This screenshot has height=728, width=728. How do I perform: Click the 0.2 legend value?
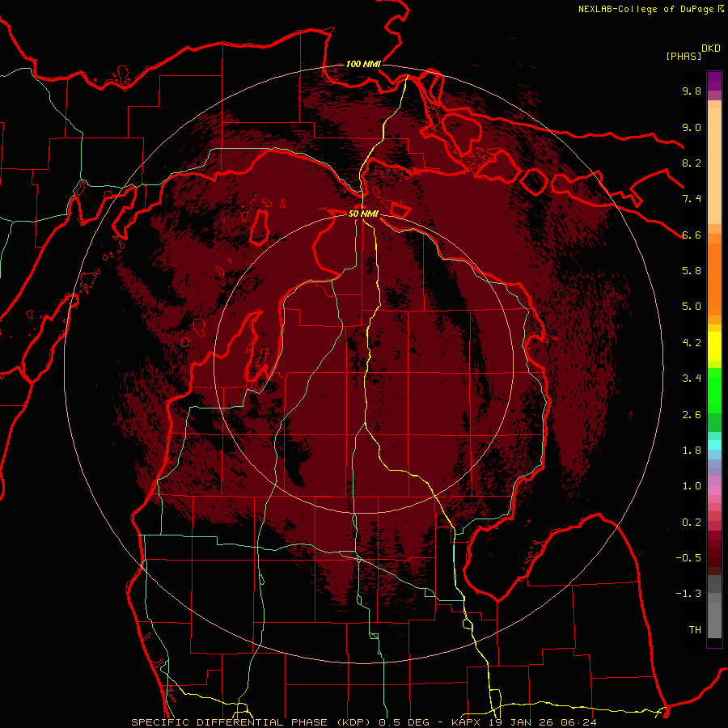(692, 523)
